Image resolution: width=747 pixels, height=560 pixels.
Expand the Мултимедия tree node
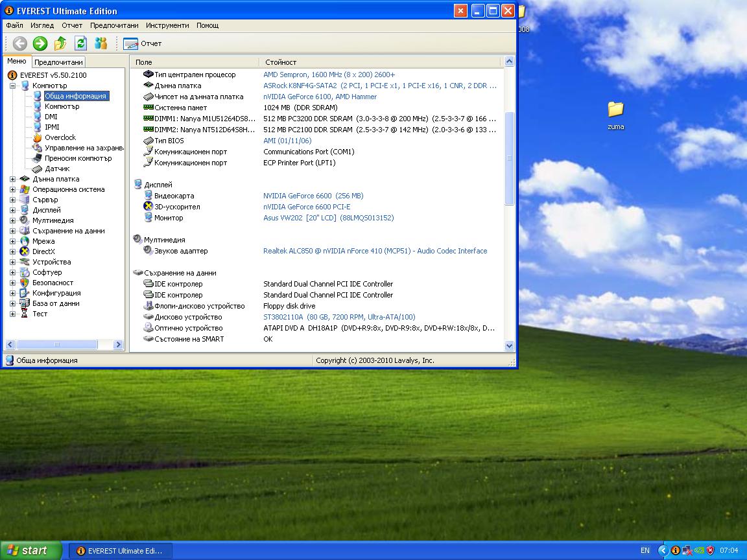(13, 221)
